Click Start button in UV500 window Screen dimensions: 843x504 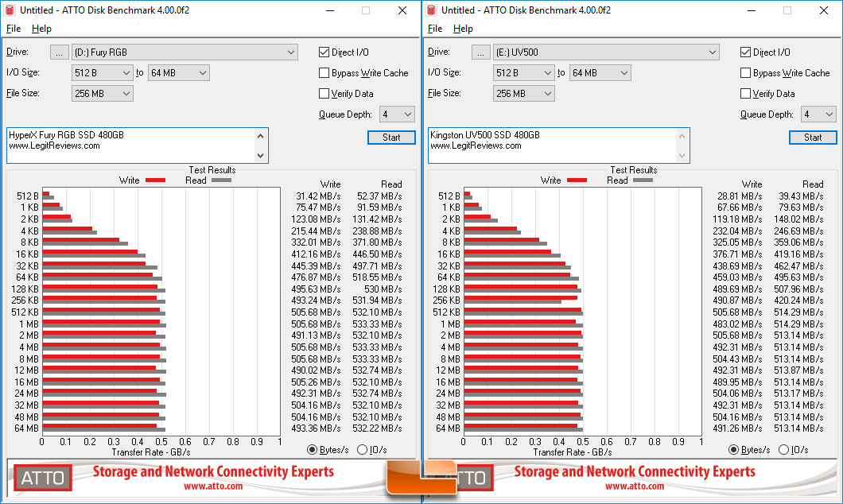pos(813,138)
